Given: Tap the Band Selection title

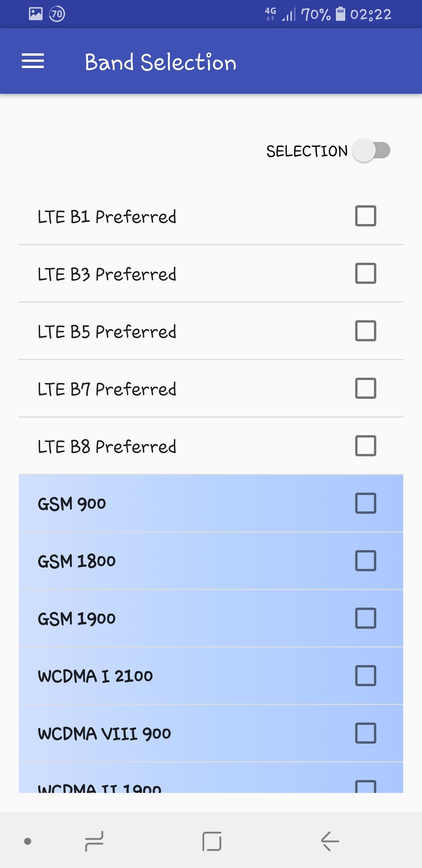Looking at the screenshot, I should tap(160, 62).
